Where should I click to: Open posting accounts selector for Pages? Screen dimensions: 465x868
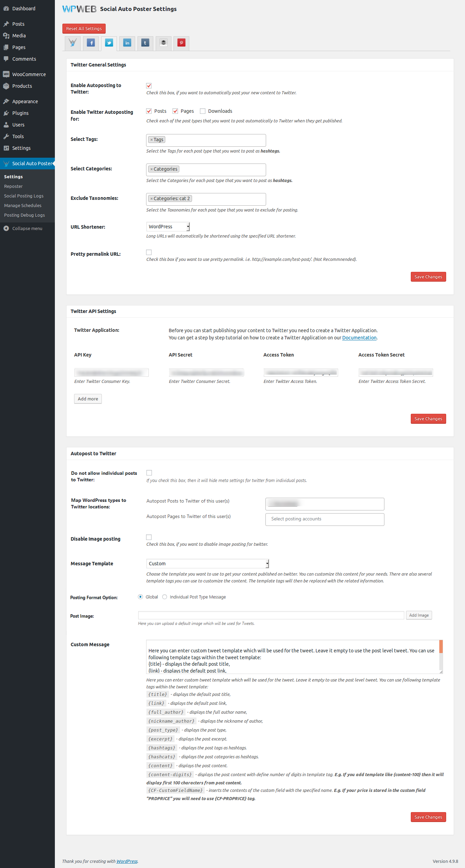coord(324,519)
